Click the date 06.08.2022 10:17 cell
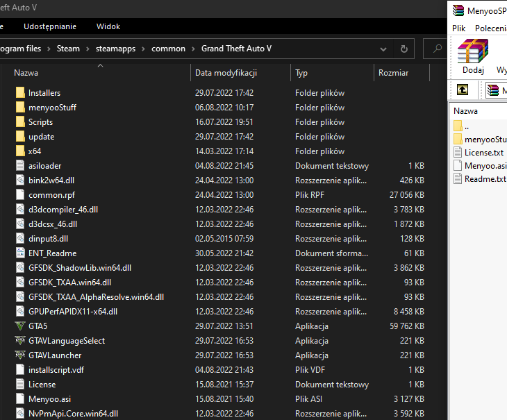 224,108
